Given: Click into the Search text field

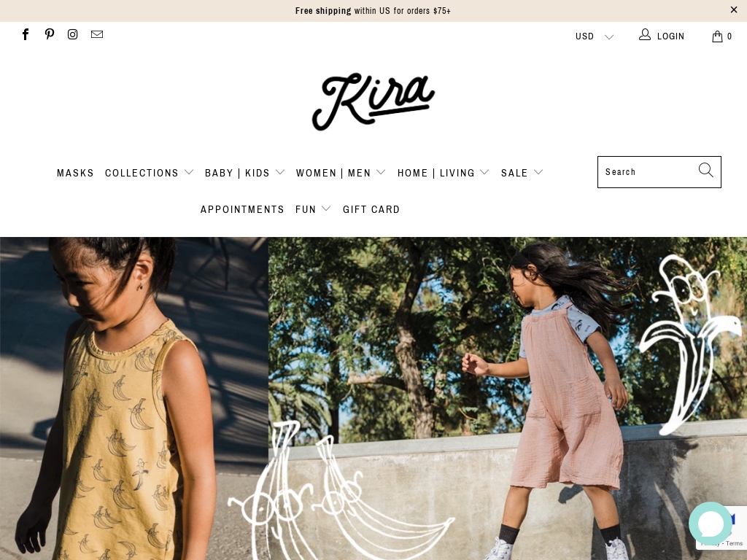Looking at the screenshot, I should [x=648, y=172].
